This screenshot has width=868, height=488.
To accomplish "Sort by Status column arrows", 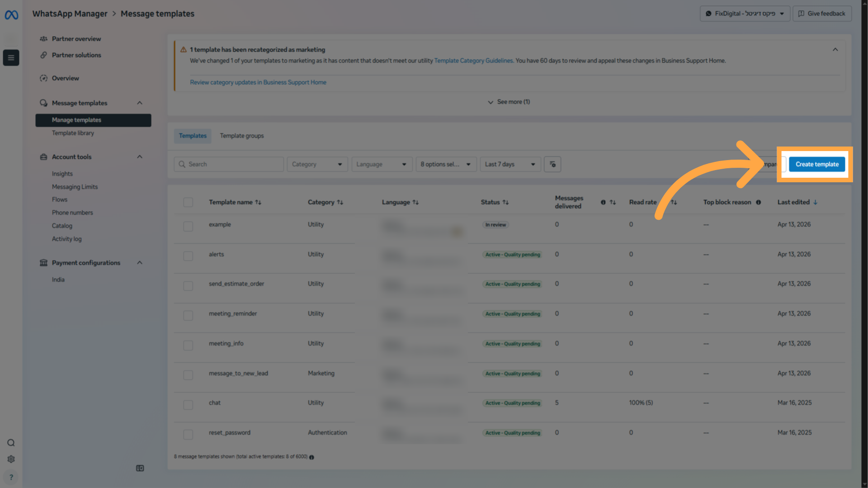I will click(505, 202).
